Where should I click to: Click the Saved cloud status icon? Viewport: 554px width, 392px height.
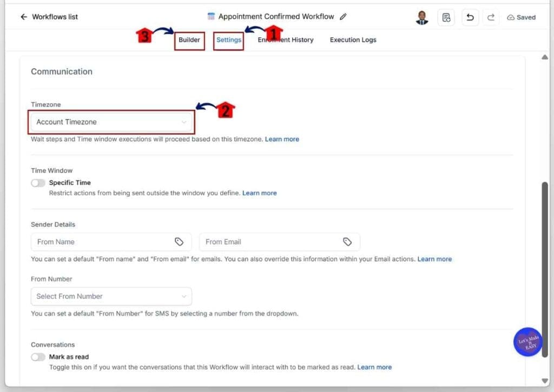[x=511, y=17]
